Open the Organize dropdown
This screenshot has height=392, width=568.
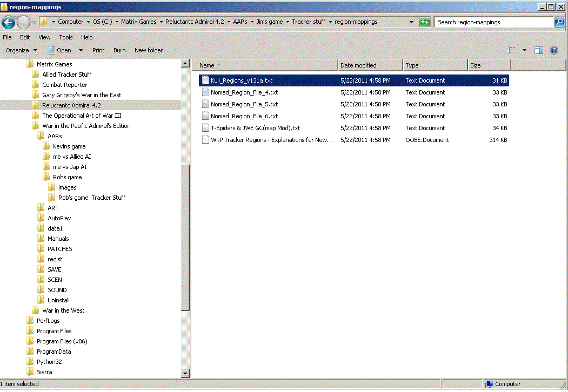click(21, 50)
